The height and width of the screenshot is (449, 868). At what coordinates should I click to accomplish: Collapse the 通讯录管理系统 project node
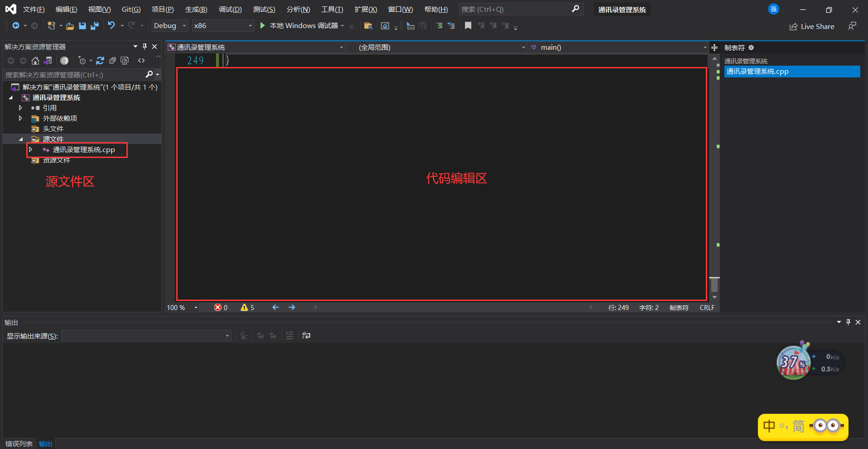click(x=11, y=98)
